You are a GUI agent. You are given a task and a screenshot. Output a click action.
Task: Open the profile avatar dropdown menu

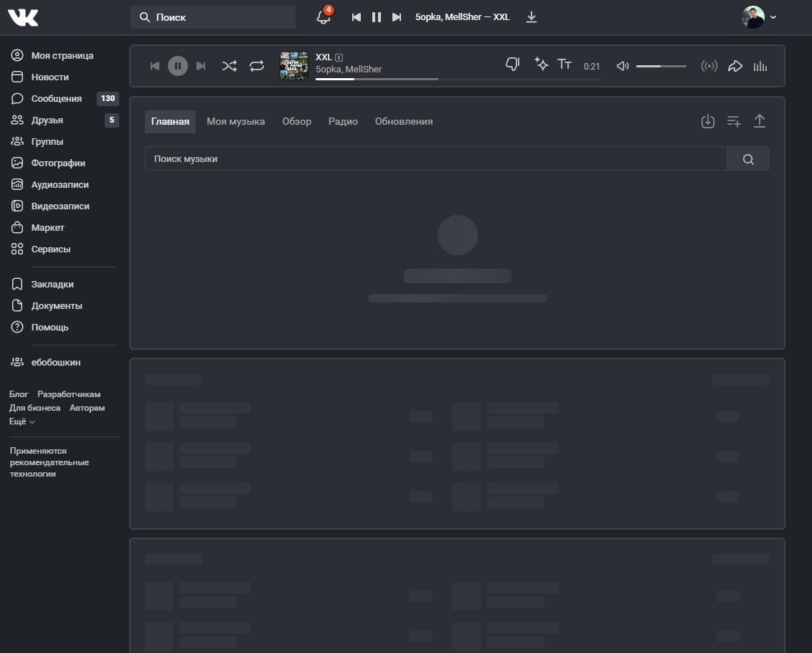759,17
